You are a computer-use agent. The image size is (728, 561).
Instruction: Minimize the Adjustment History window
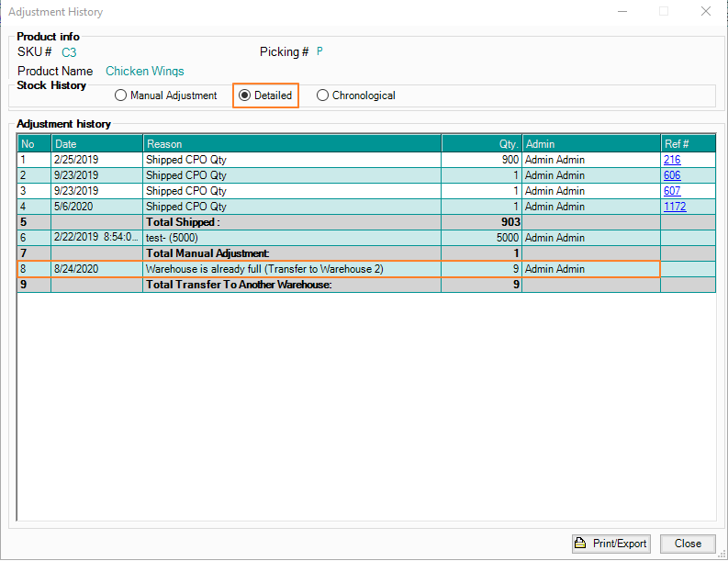pos(620,12)
